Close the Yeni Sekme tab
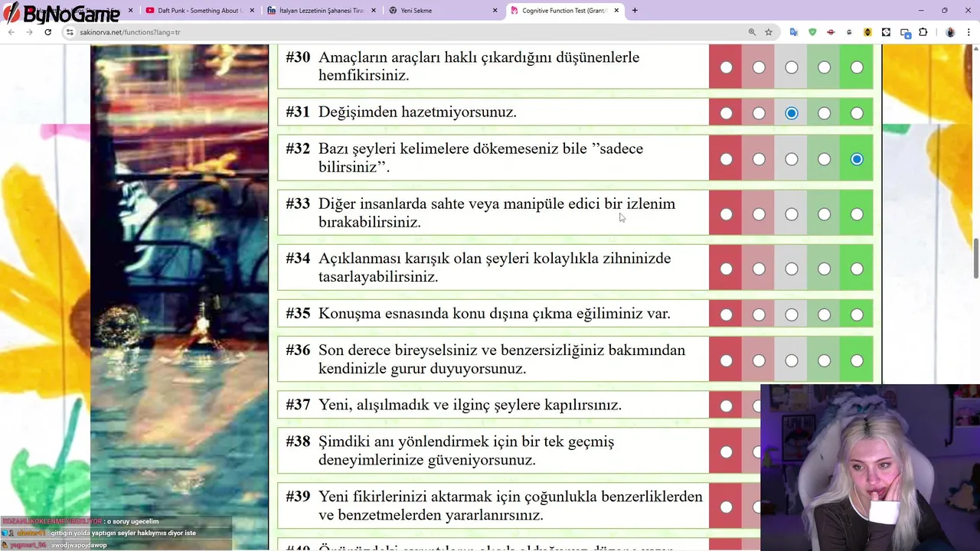Screen dimensions: 980x551 click(495, 11)
